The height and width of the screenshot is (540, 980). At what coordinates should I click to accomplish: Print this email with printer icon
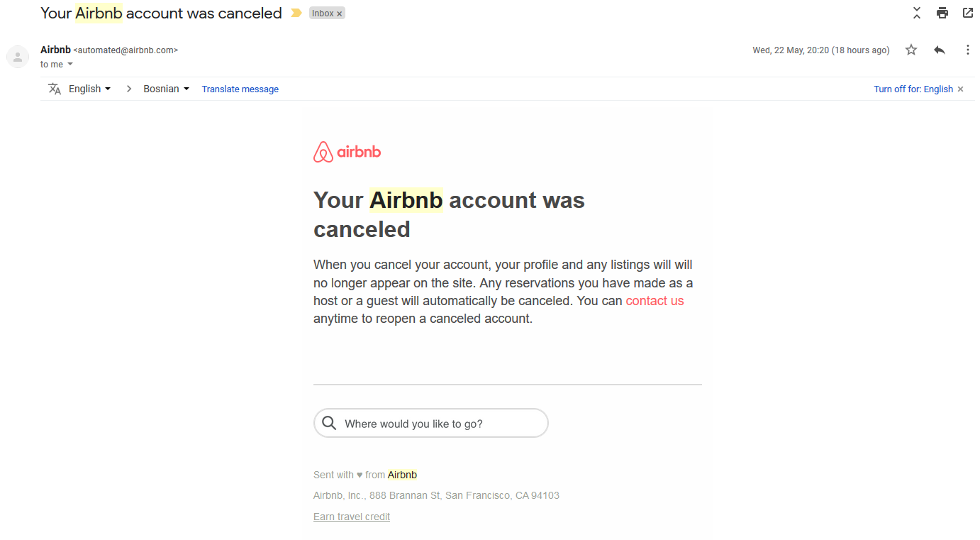(x=942, y=13)
